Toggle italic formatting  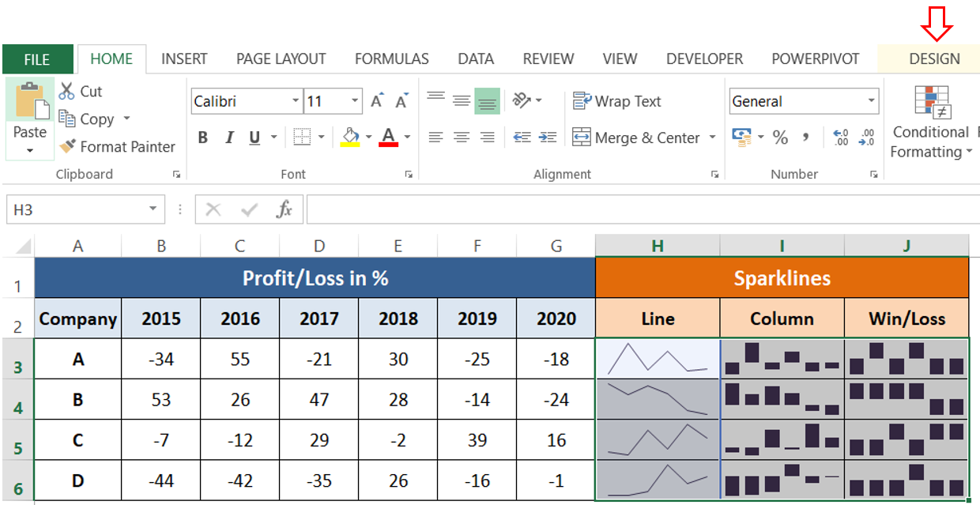click(x=228, y=137)
